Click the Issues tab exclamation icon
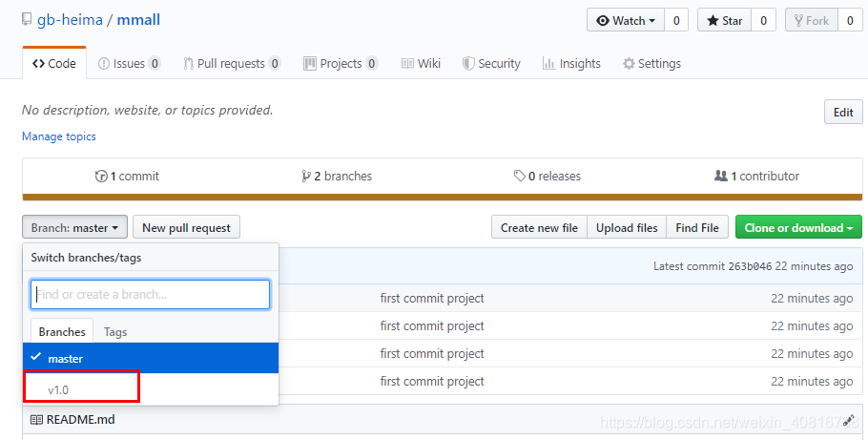Viewport: 868px width, 440px height. tap(104, 64)
